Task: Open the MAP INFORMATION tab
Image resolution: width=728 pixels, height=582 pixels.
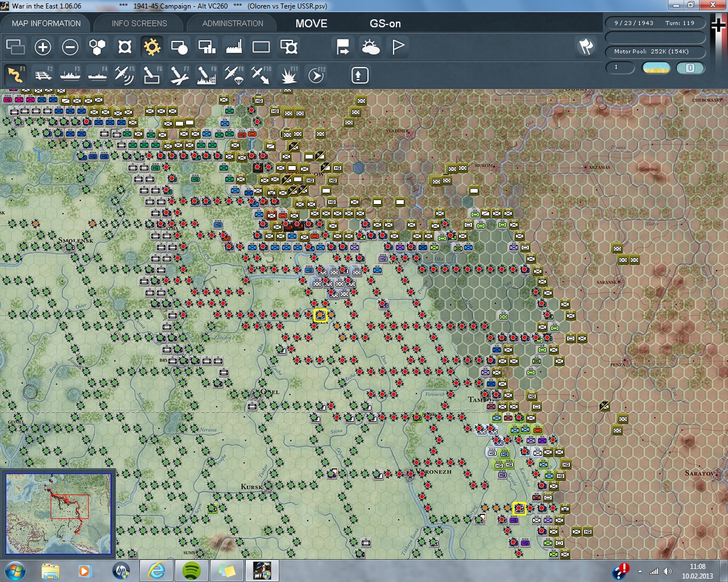Action: 46,23
